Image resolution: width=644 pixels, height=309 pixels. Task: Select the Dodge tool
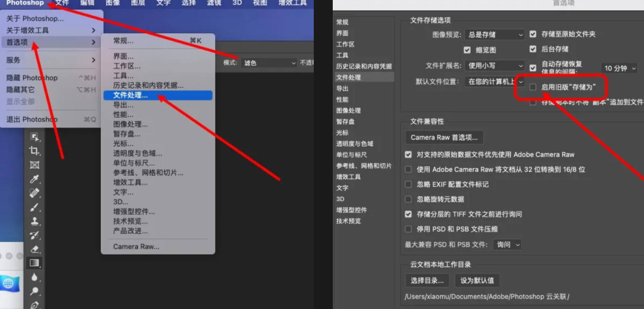click(x=35, y=291)
